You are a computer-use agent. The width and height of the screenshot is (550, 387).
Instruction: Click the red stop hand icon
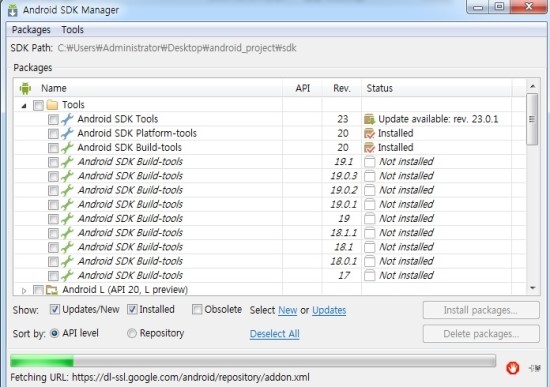(x=512, y=368)
